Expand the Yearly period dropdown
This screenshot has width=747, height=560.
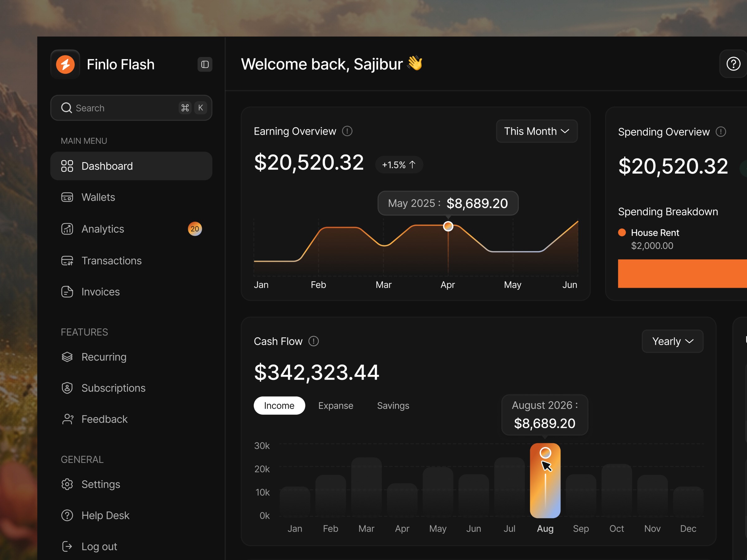(672, 341)
